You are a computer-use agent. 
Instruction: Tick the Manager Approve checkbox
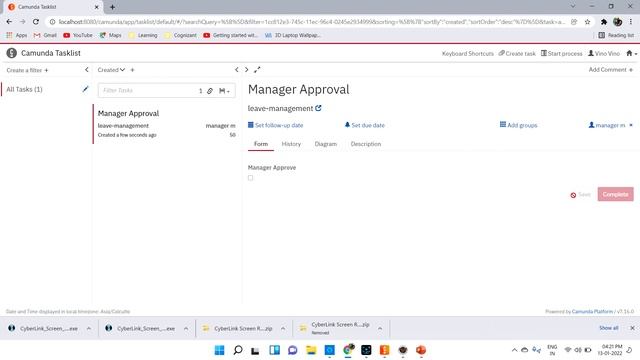250,178
